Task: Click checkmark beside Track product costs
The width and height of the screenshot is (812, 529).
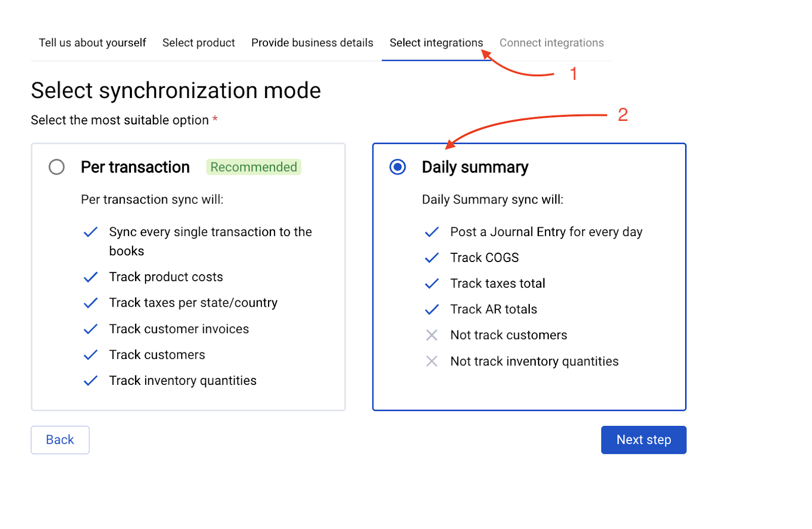Action: (90, 277)
